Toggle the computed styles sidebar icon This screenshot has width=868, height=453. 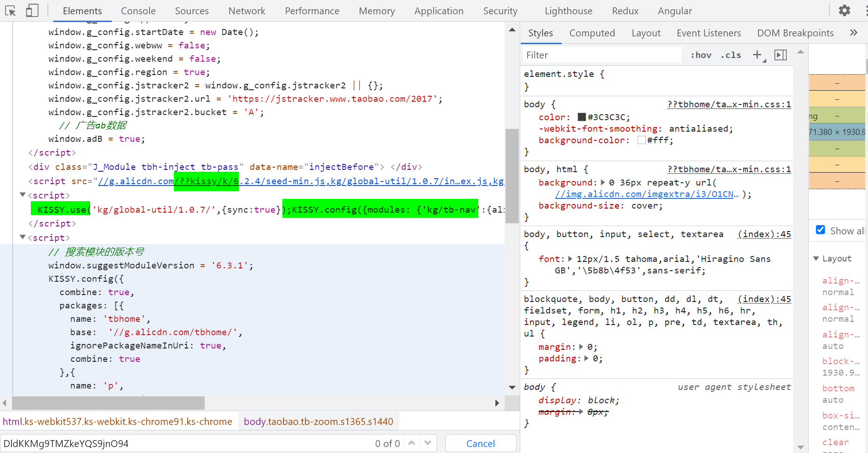(781, 55)
